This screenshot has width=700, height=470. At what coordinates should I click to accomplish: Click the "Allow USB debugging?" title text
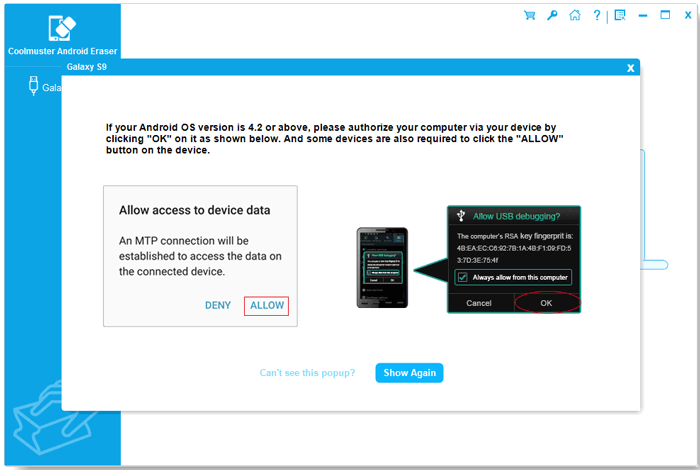pos(517,216)
